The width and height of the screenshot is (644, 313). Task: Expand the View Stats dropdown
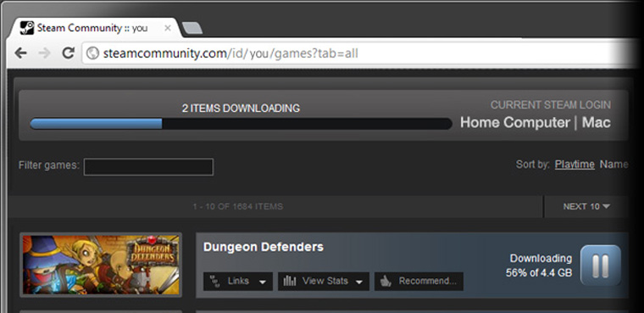tap(323, 282)
